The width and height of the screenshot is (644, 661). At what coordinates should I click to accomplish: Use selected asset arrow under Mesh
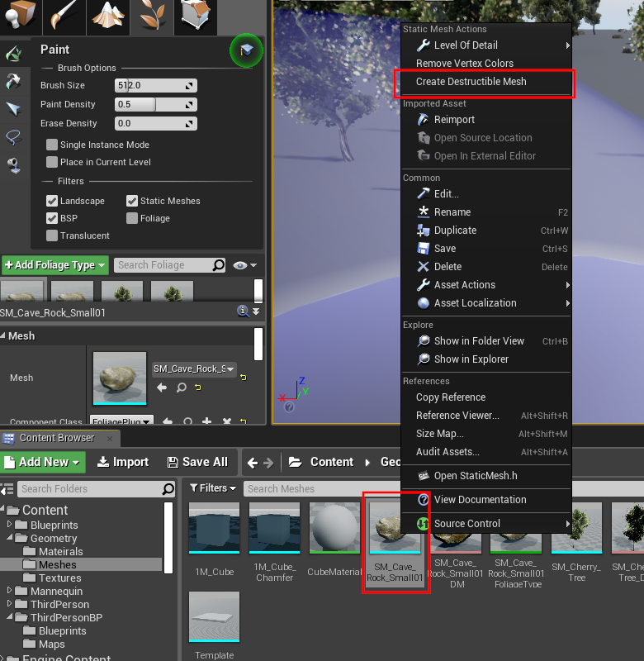click(162, 388)
